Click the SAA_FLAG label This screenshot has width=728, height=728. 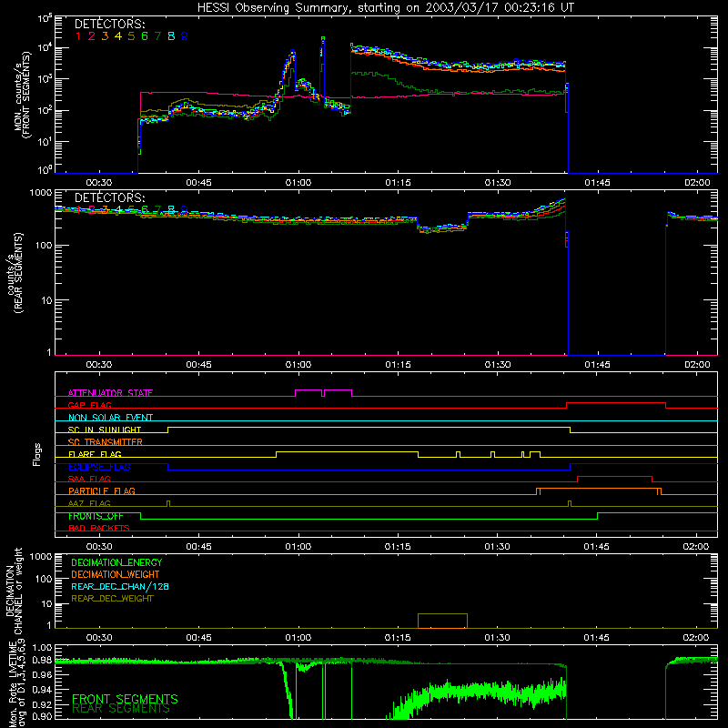click(x=89, y=480)
